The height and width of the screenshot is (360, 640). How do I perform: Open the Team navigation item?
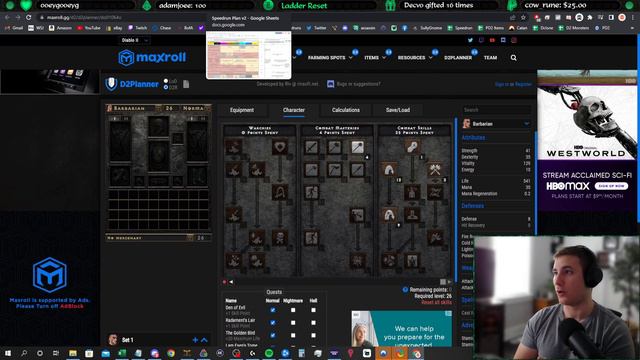coord(490,58)
